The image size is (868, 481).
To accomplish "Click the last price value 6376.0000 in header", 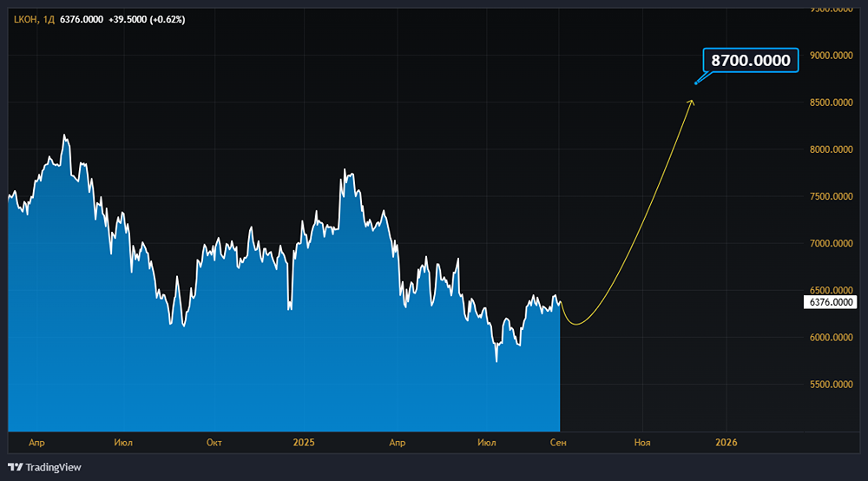I will 82,19.
